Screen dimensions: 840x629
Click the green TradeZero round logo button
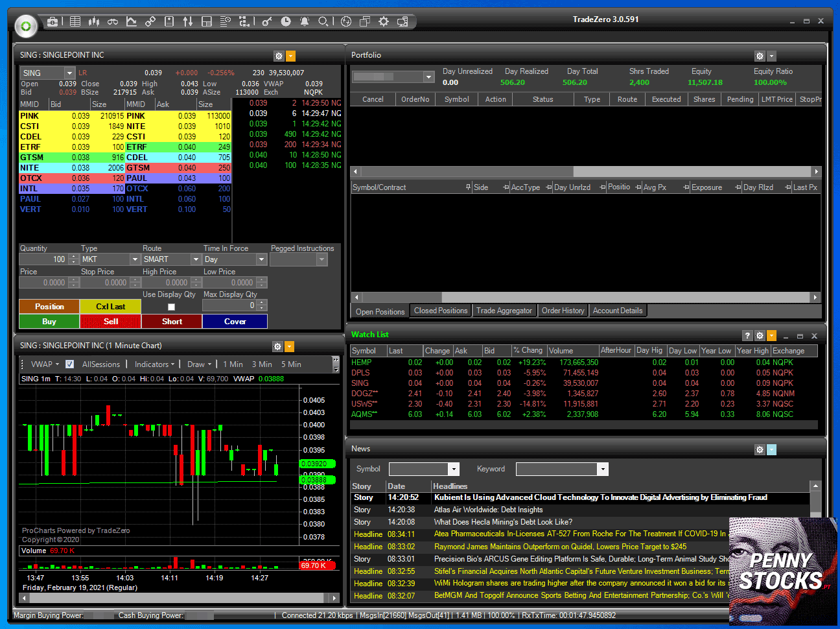[x=26, y=27]
